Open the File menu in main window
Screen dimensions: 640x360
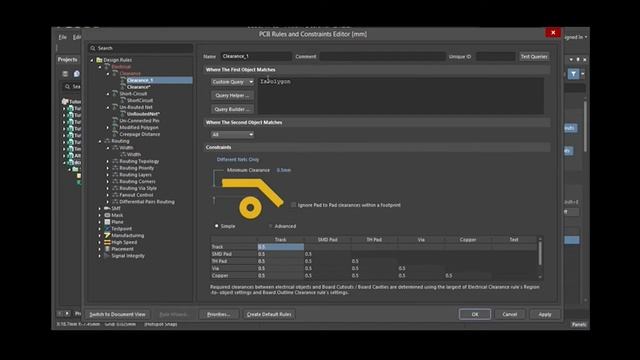62,37
